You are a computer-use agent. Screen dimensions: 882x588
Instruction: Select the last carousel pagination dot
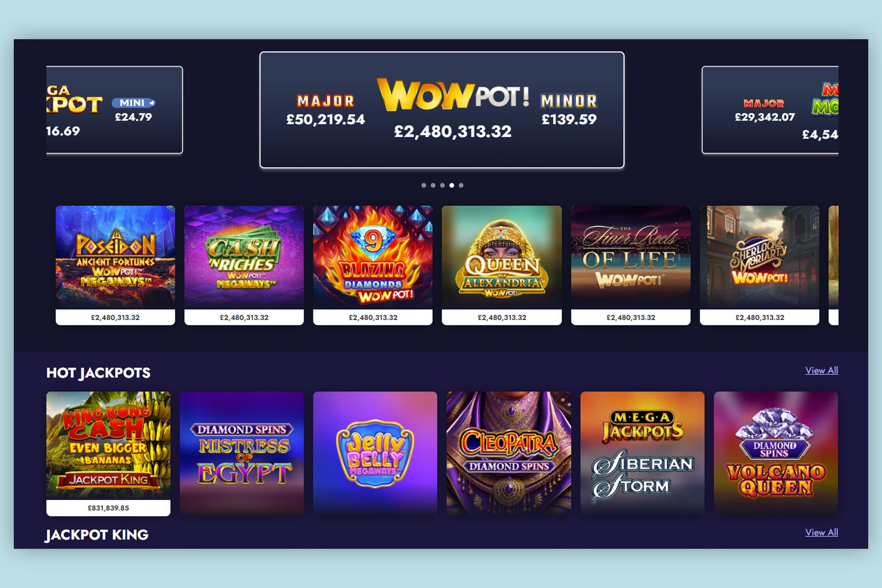click(x=461, y=185)
